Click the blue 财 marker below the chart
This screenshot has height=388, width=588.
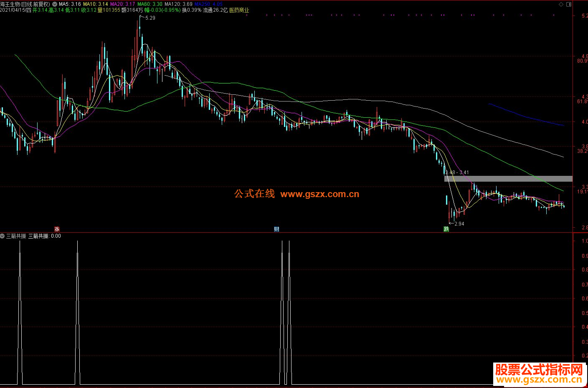[x=276, y=229]
